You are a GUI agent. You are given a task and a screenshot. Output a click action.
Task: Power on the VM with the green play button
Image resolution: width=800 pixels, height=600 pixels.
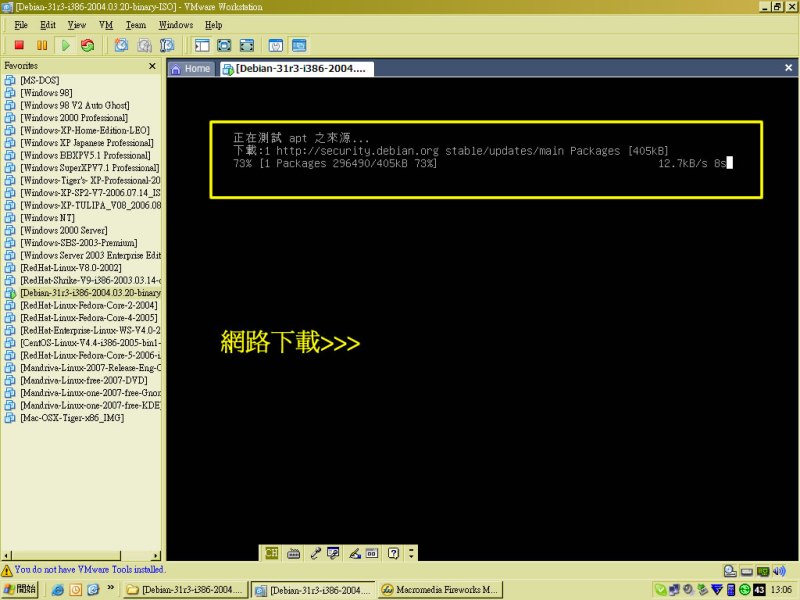[x=65, y=45]
